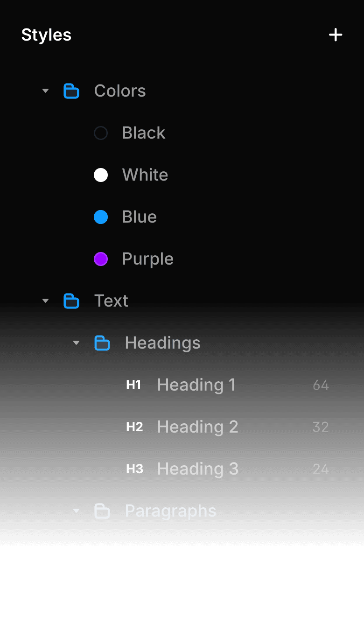Viewport: 364px width, 637px height.
Task: Select the Heading 1 text style
Action: [x=196, y=385]
